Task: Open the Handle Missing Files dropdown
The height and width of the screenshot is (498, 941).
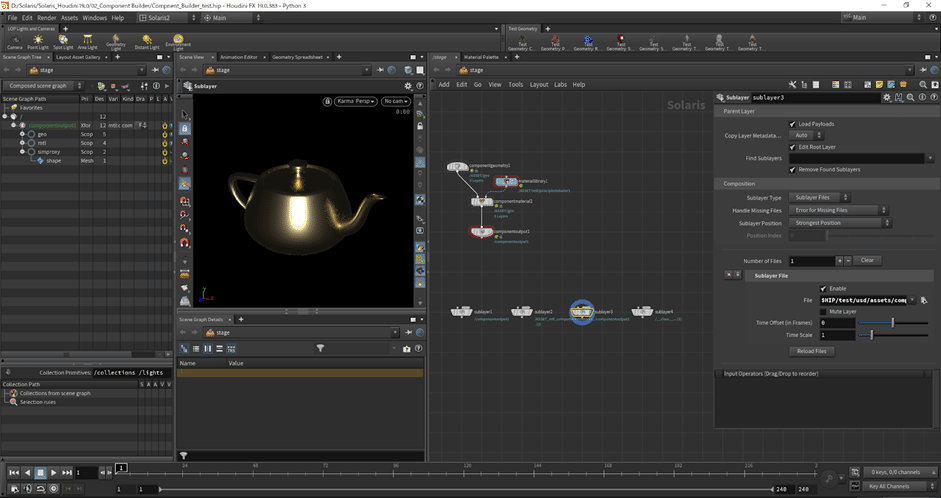Action: click(838, 210)
